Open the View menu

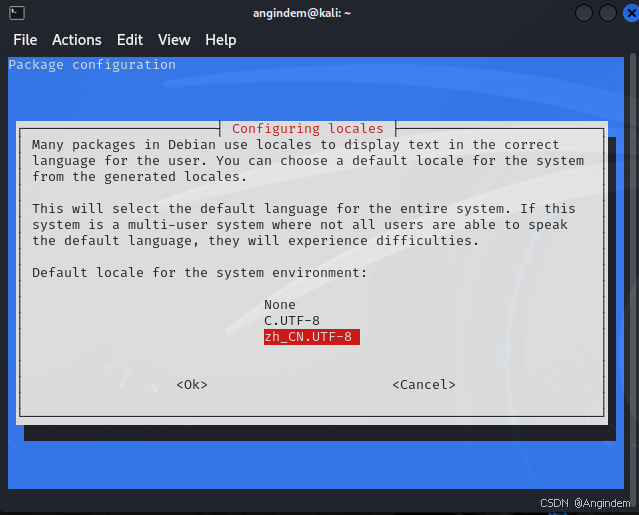[x=174, y=40]
